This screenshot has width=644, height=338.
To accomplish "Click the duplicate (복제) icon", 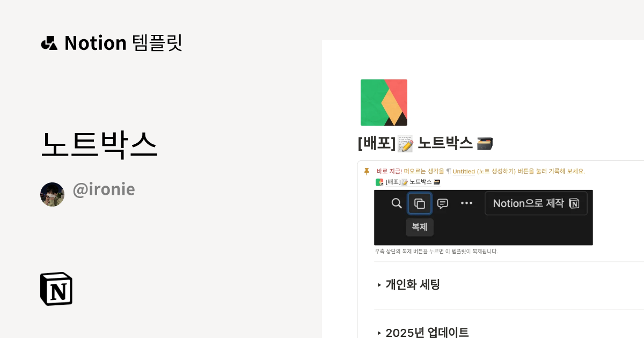I will click(420, 203).
